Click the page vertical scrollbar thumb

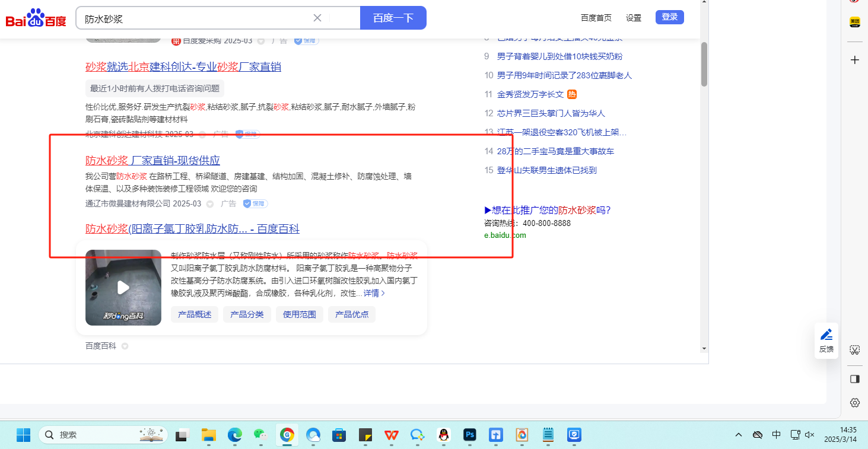pyautogui.click(x=704, y=64)
